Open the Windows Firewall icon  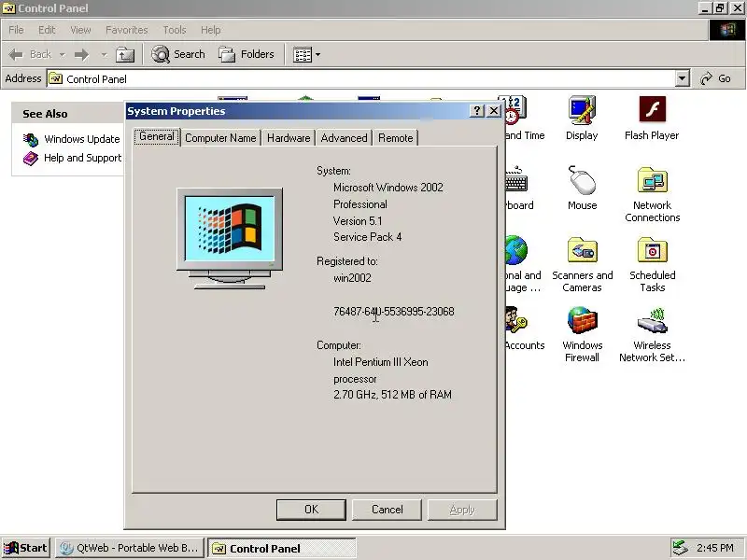pyautogui.click(x=582, y=334)
